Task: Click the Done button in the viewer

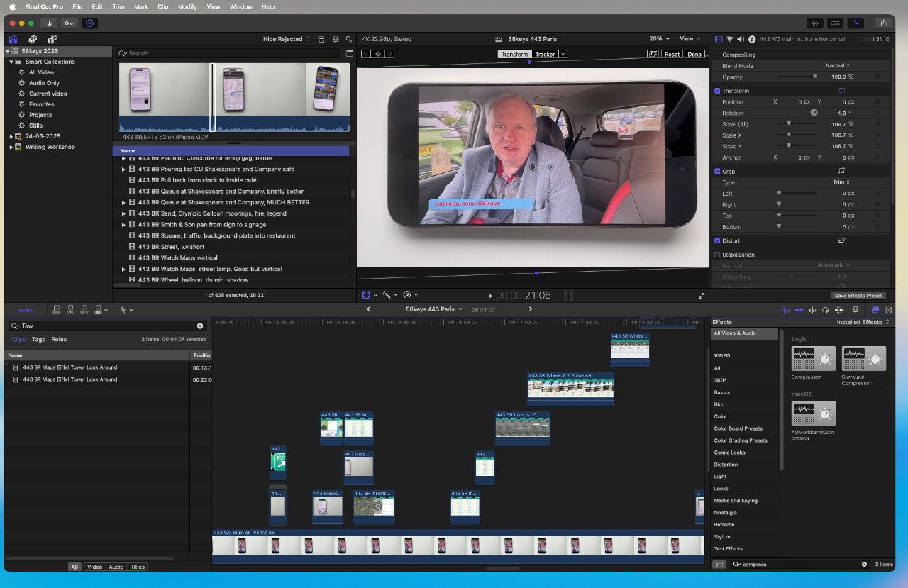Action: coord(694,54)
